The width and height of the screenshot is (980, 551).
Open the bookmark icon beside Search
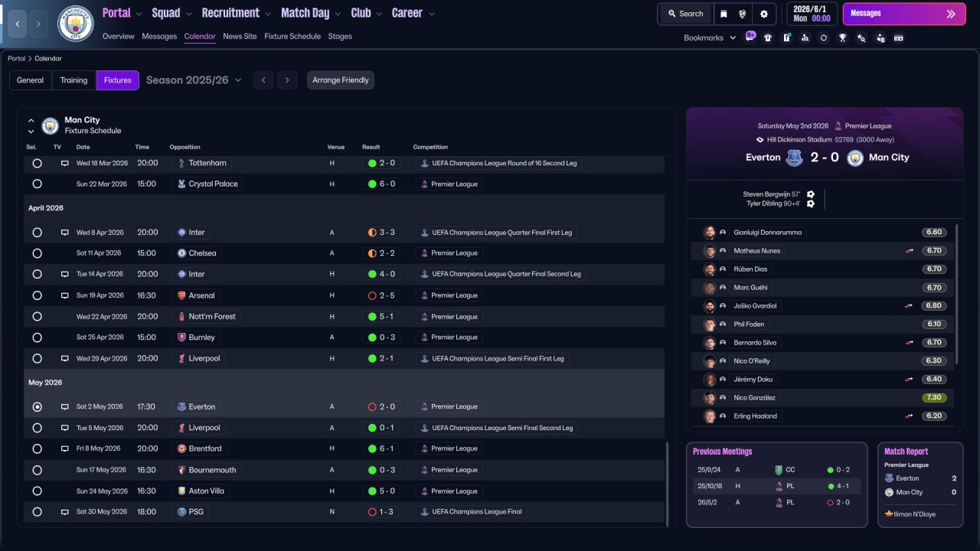pyautogui.click(x=724, y=14)
